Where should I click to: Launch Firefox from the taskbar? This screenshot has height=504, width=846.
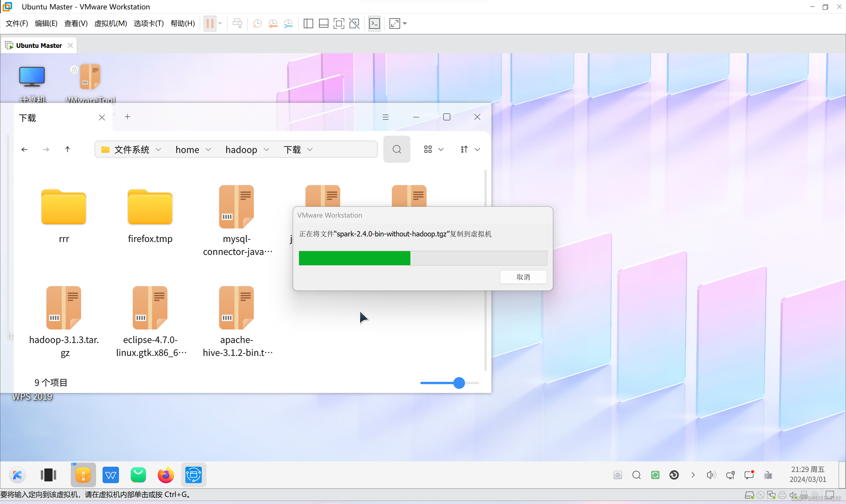coord(165,475)
